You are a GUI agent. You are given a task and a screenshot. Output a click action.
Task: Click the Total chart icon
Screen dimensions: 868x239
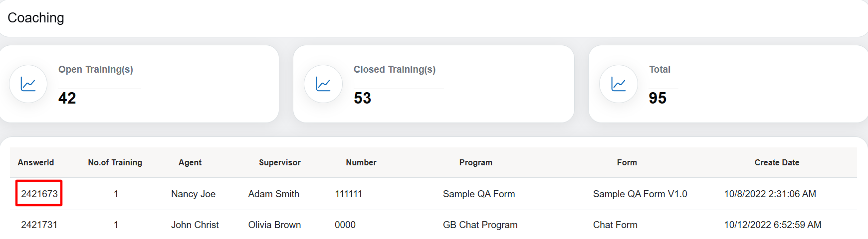tap(619, 84)
